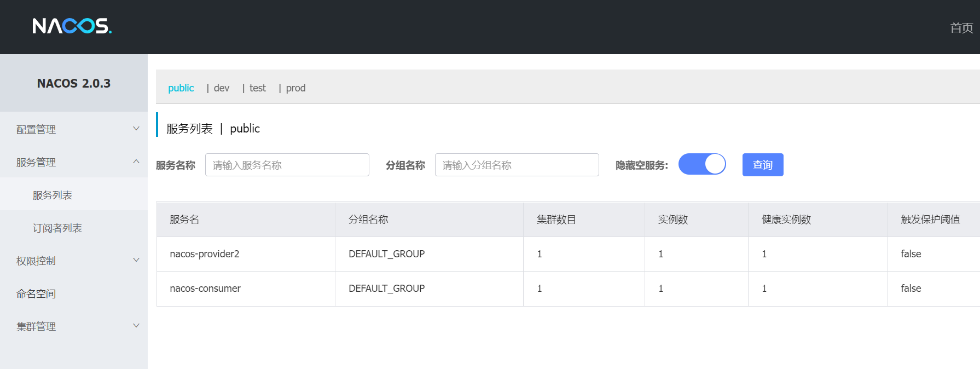This screenshot has width=980, height=369.
Task: Open the 首页 link in header
Action: pyautogui.click(x=961, y=28)
